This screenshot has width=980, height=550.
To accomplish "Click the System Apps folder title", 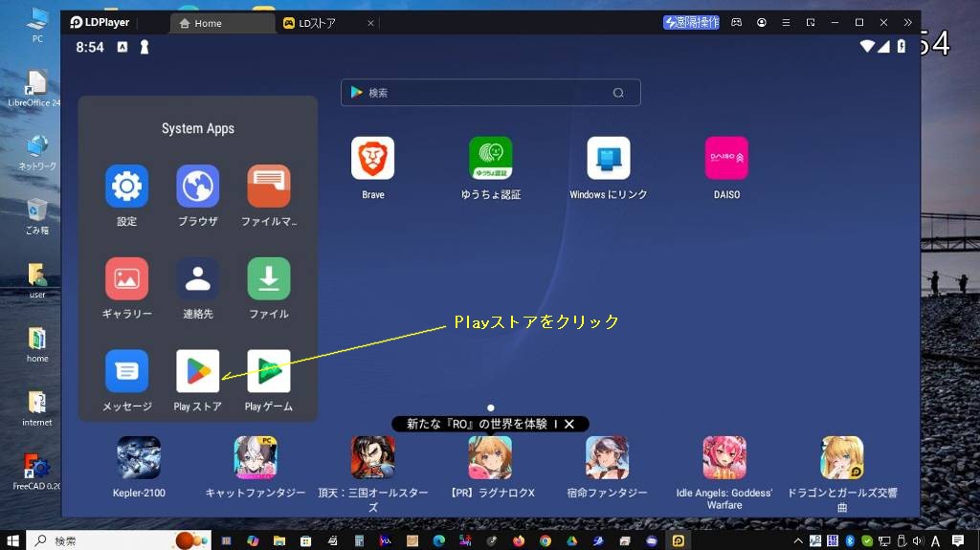I will pos(197,129).
